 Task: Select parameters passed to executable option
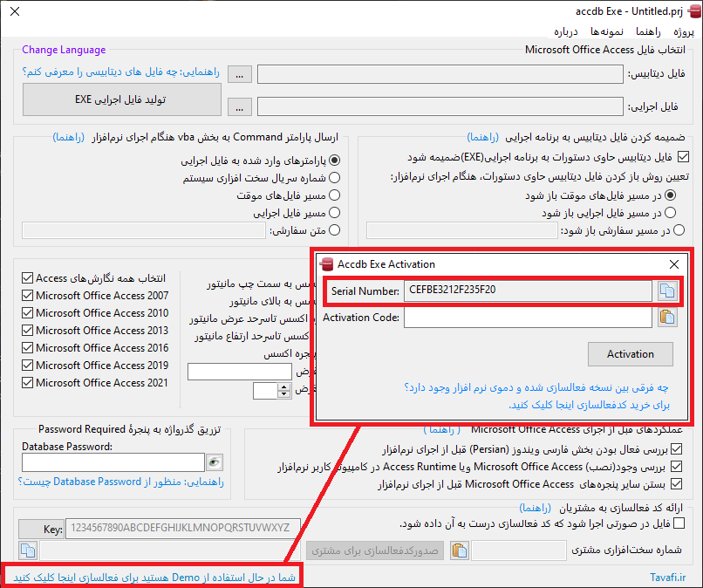pos(334,161)
